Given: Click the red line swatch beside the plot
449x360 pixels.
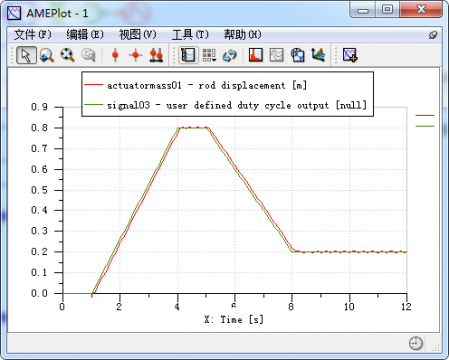Looking at the screenshot, I should [x=425, y=115].
